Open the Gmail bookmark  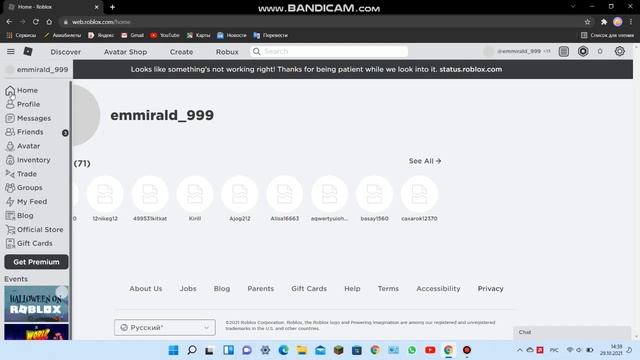pos(132,36)
